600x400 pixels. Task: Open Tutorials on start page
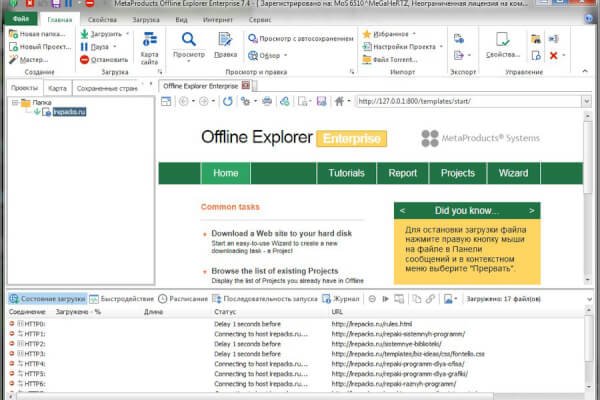(x=346, y=173)
